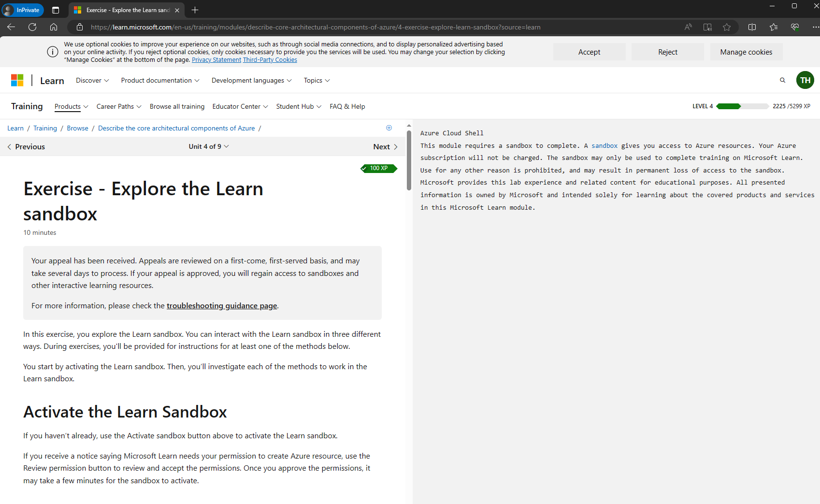This screenshot has height=504, width=820.
Task: Accept optional cookies
Action: pos(589,52)
